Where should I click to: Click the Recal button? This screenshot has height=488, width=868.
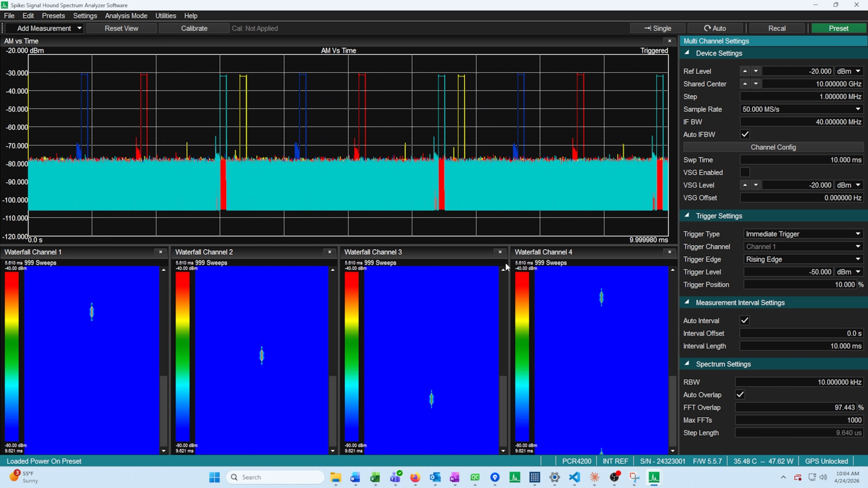(777, 28)
